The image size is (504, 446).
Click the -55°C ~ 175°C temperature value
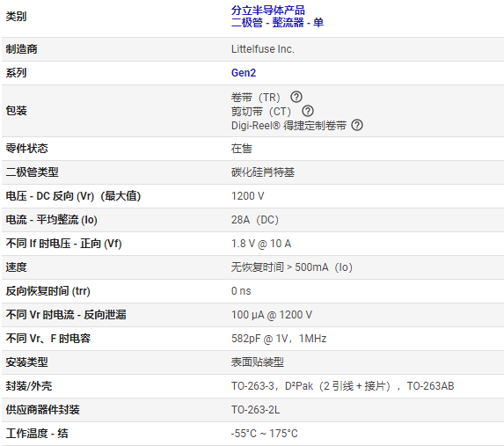264,434
